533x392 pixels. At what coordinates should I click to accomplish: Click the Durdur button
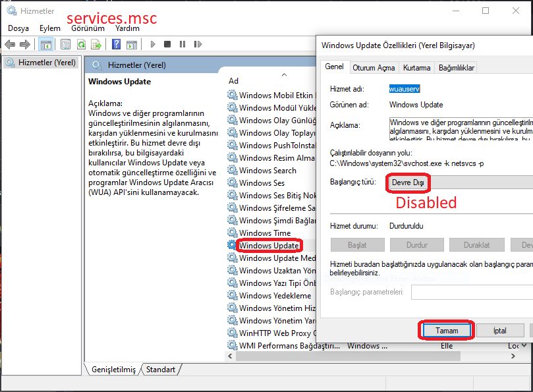coord(417,245)
